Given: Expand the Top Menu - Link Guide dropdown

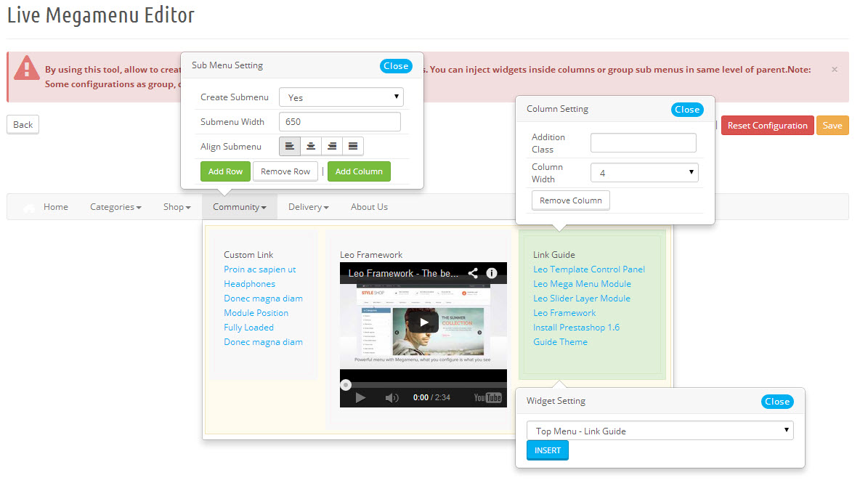Looking at the screenshot, I should click(x=660, y=431).
